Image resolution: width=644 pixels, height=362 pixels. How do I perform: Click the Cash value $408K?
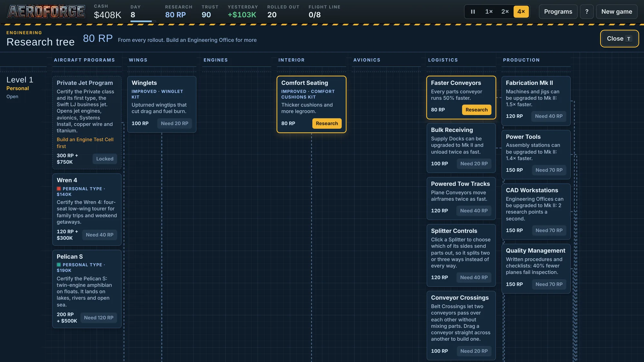[x=108, y=15]
